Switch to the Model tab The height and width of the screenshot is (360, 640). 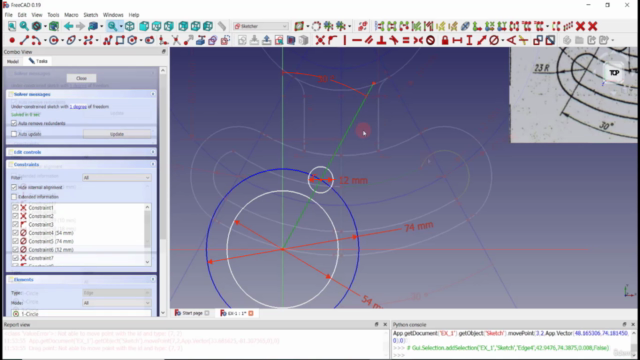pyautogui.click(x=13, y=61)
